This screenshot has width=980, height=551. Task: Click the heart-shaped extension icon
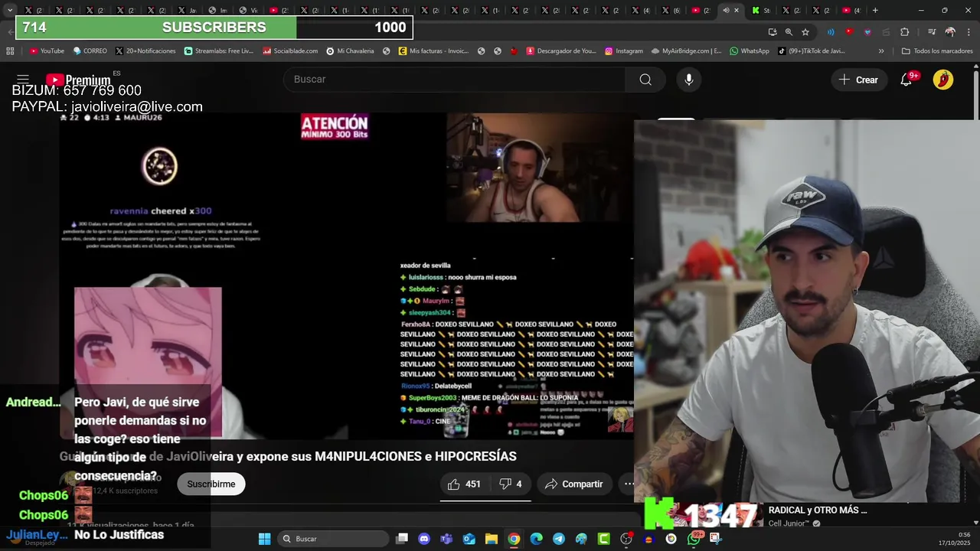point(867,32)
